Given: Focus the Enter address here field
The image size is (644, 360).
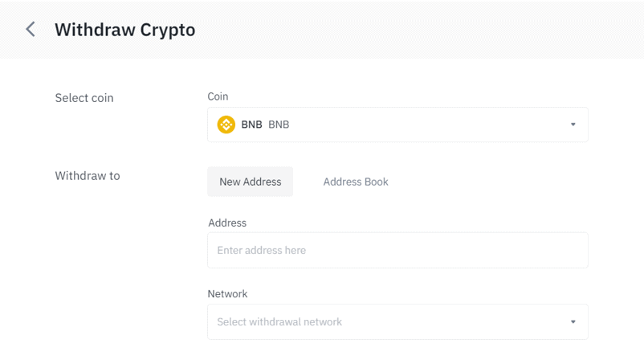Looking at the screenshot, I should [397, 250].
